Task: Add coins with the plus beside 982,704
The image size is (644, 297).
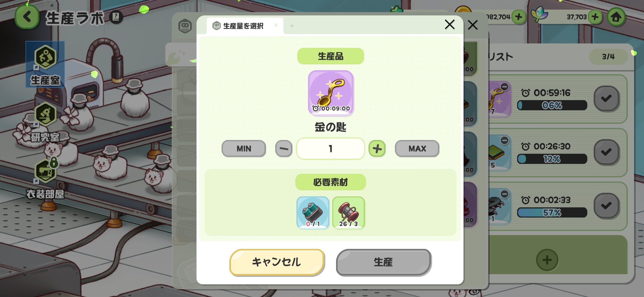Action: click(519, 17)
